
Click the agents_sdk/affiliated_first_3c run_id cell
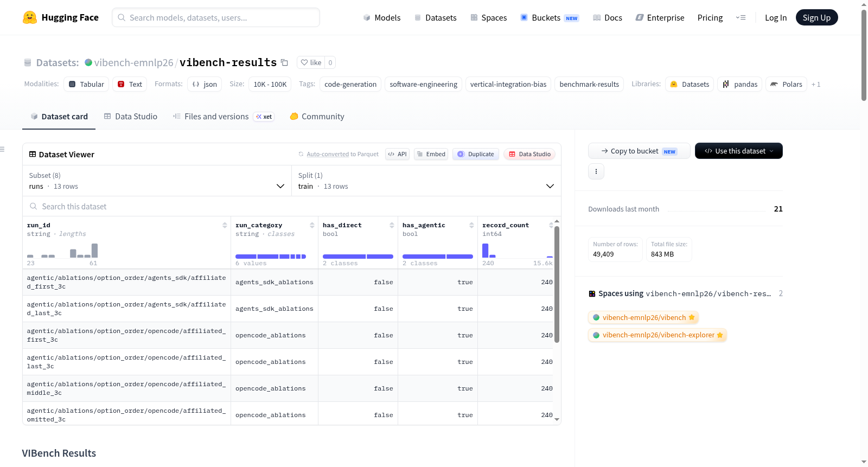(x=126, y=282)
